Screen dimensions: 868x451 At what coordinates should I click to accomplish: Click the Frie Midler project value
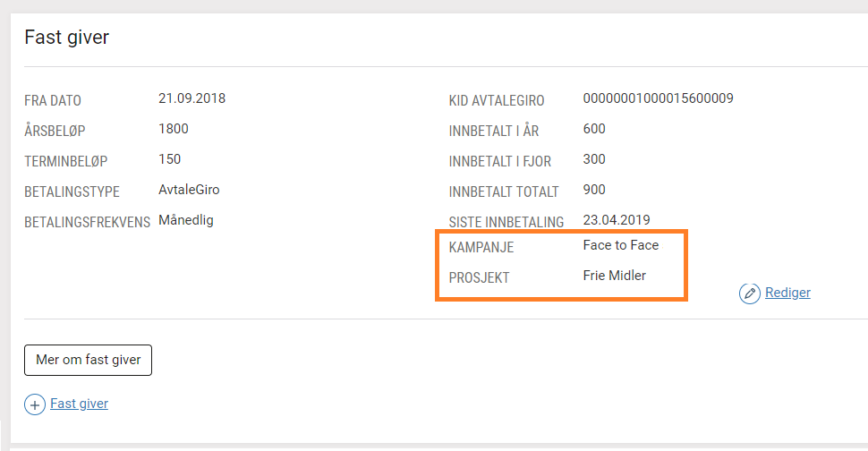click(615, 276)
